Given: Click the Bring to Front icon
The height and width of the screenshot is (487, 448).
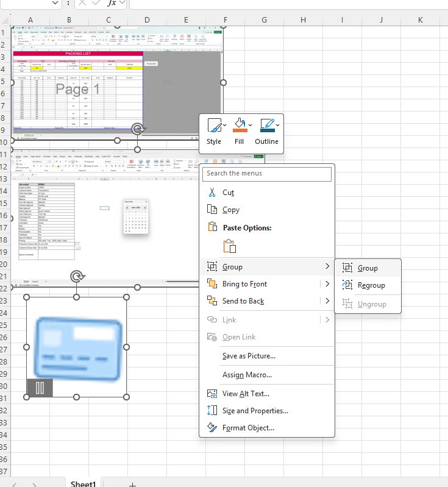Looking at the screenshot, I should (x=212, y=283).
